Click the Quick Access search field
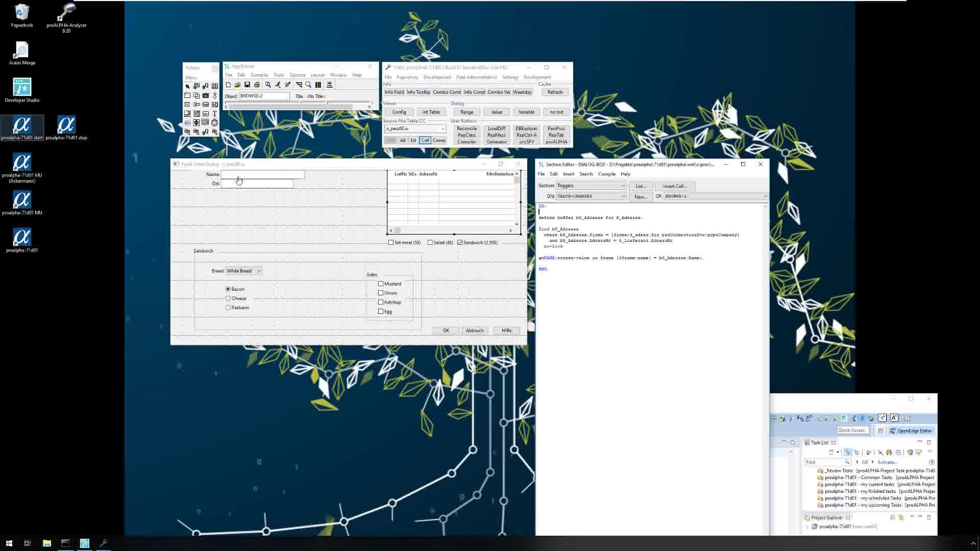Viewport: 980px width, 551px height. 852,430
